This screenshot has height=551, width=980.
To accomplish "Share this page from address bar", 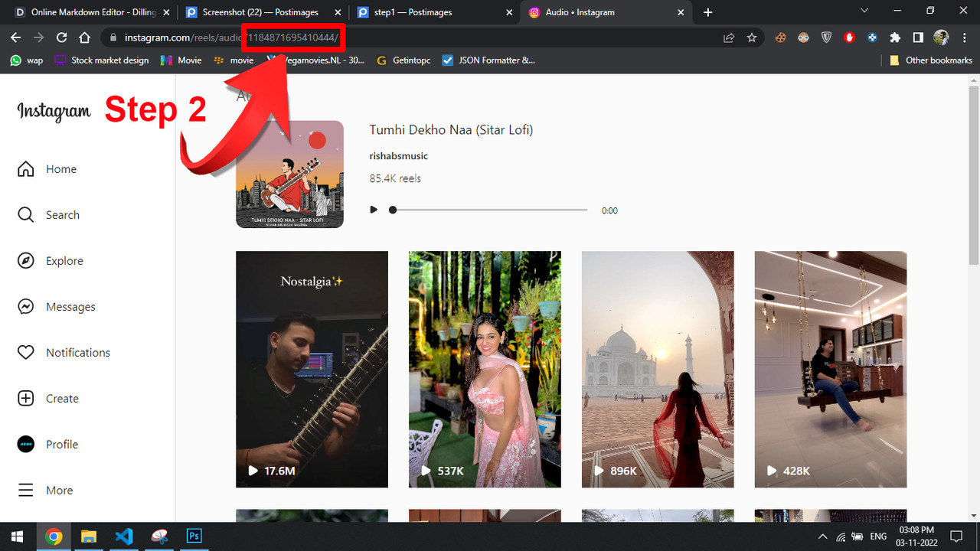I will point(729,37).
